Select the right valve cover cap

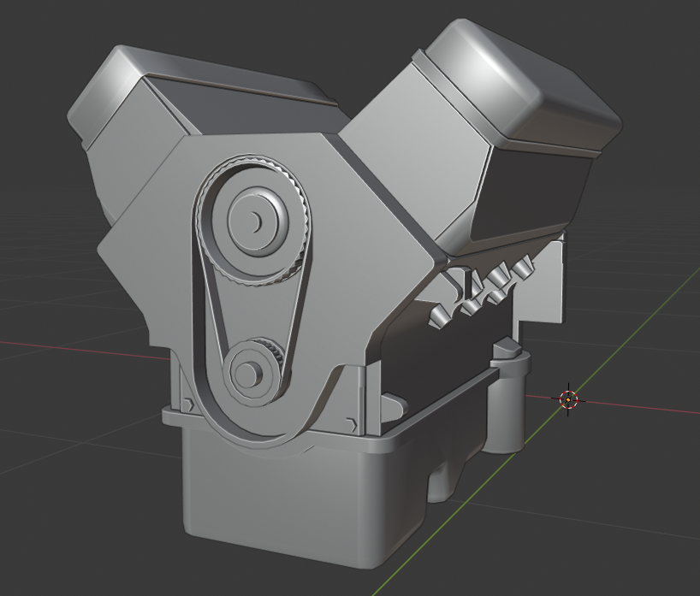click(x=518, y=85)
